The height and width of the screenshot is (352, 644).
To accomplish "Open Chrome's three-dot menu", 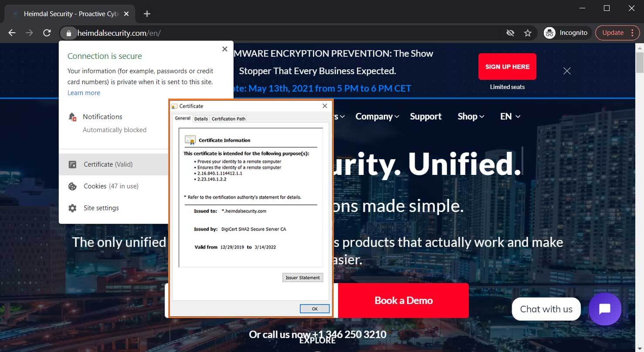I will click(x=632, y=33).
